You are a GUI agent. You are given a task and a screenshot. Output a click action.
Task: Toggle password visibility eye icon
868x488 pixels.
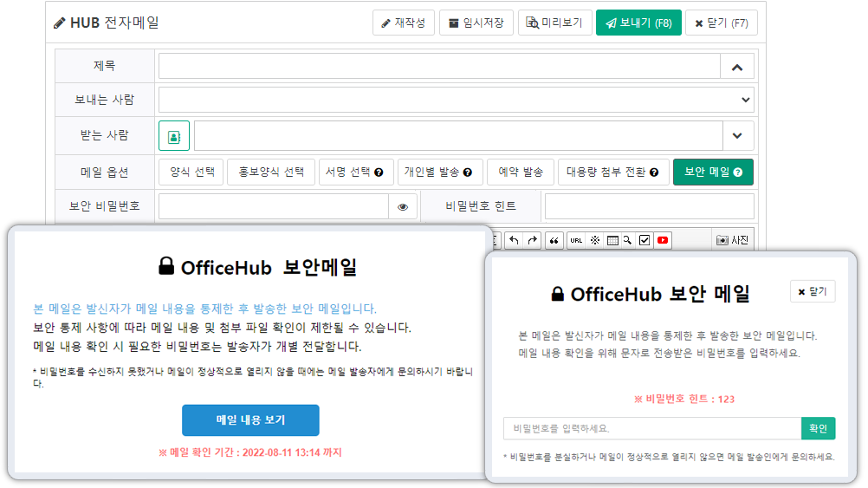point(403,207)
